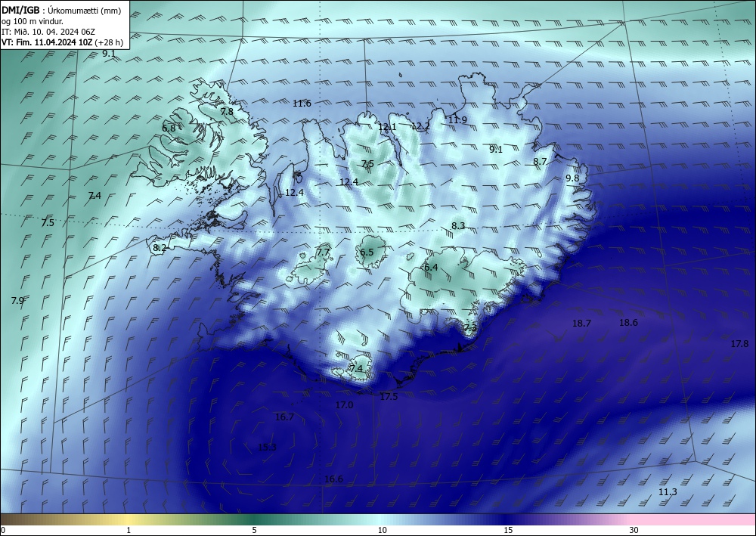The image size is (756, 536).
Task: Click the 15.3 value label
Action: tap(267, 448)
